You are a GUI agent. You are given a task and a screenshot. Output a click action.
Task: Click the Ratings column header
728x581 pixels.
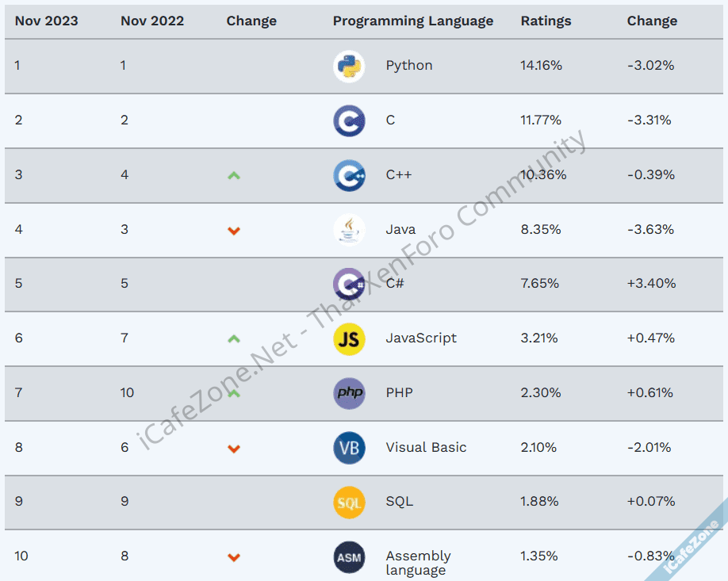(546, 21)
